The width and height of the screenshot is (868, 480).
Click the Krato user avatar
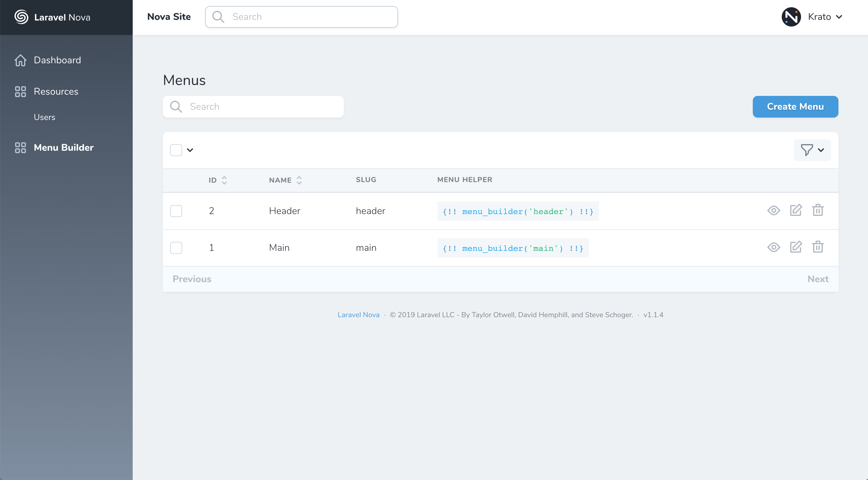[791, 17]
